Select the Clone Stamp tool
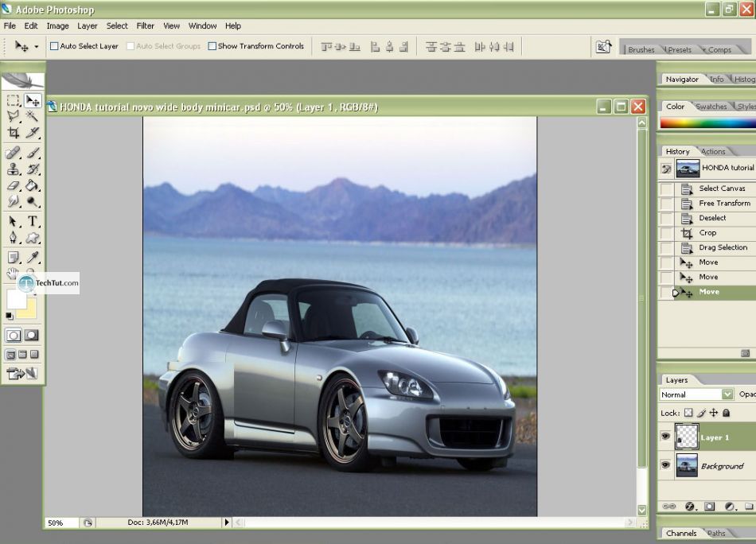Image resolution: width=756 pixels, height=544 pixels. (x=13, y=169)
